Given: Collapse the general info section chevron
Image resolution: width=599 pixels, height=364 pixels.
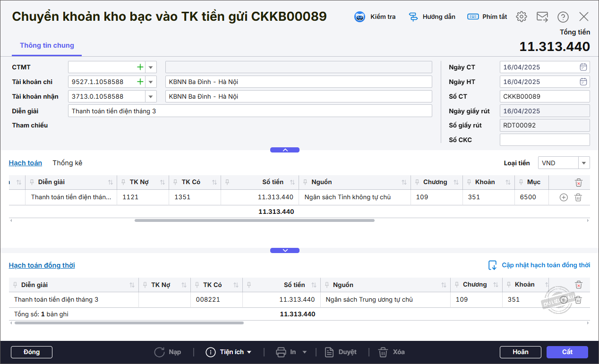Looking at the screenshot, I should pyautogui.click(x=284, y=150).
